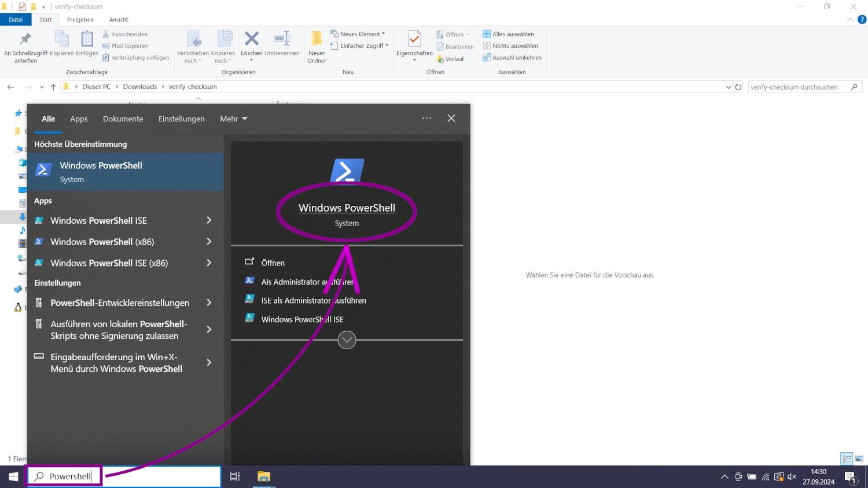Click the Löschen red X icon

click(x=252, y=39)
